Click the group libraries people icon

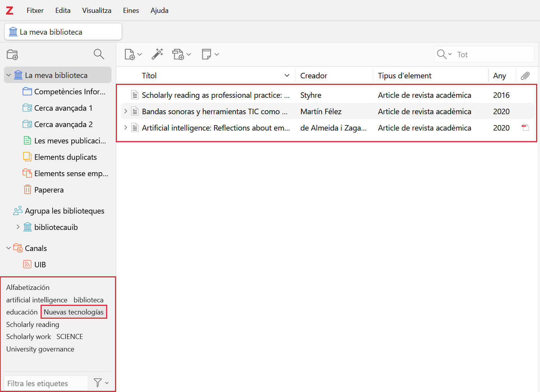18,211
